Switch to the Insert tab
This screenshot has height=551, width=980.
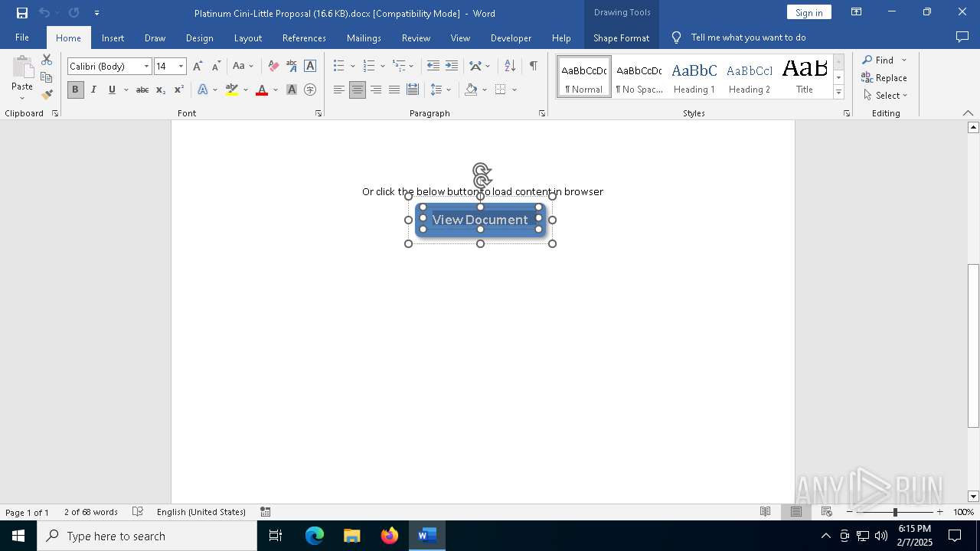113,37
